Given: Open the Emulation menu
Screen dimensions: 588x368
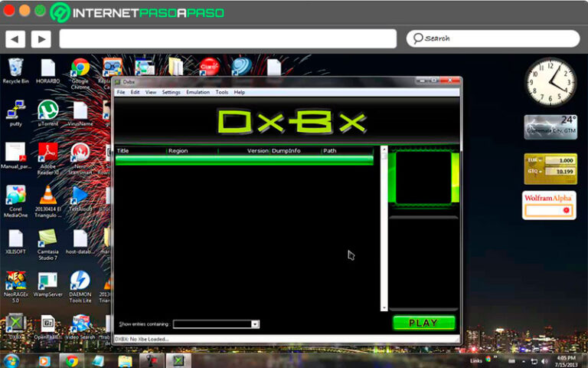Looking at the screenshot, I should [198, 92].
